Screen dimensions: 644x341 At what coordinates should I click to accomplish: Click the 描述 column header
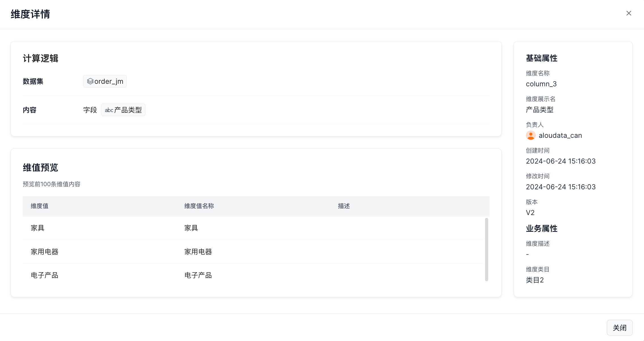click(x=344, y=206)
